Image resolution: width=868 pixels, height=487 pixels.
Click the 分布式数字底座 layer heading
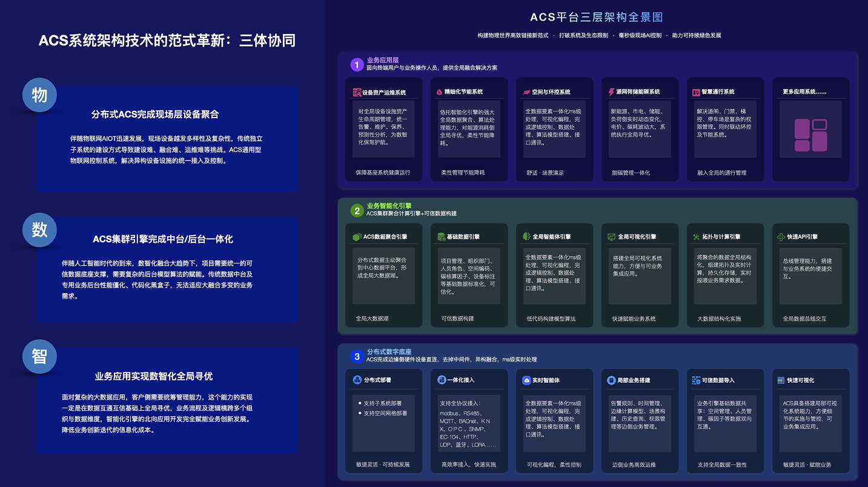pyautogui.click(x=389, y=352)
